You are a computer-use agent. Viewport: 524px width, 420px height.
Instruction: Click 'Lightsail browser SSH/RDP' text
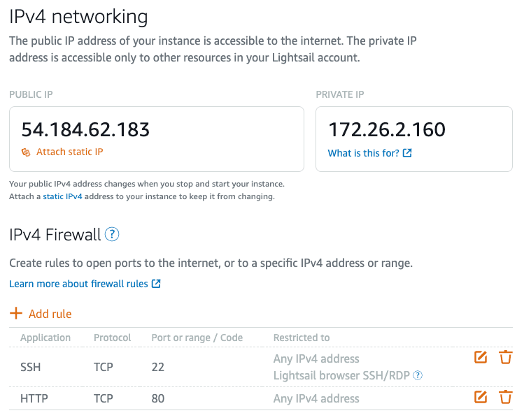tap(341, 375)
